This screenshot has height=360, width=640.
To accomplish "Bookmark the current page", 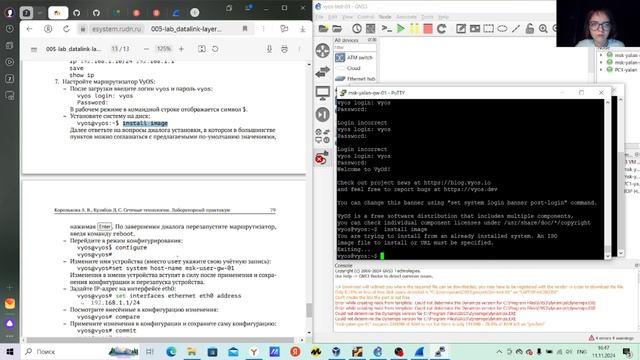I will (x=245, y=29).
